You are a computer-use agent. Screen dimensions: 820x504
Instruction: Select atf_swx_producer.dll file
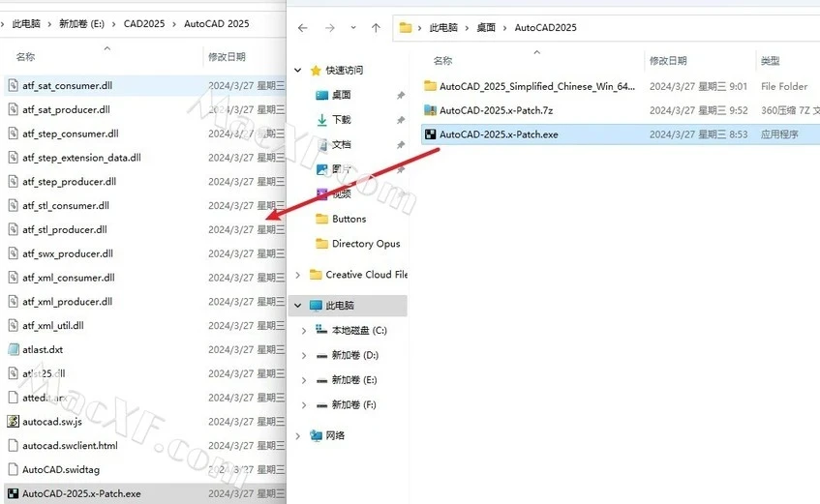pos(68,253)
